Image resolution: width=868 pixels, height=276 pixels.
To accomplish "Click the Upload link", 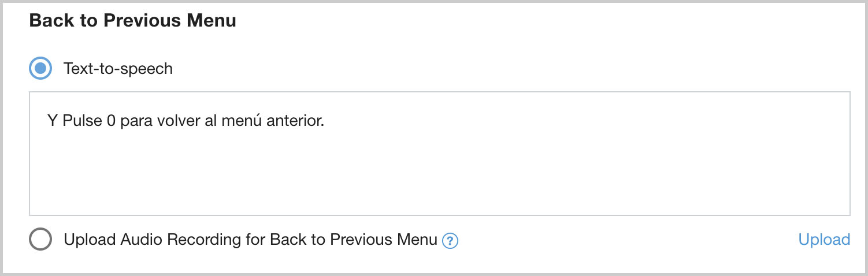I will point(824,240).
